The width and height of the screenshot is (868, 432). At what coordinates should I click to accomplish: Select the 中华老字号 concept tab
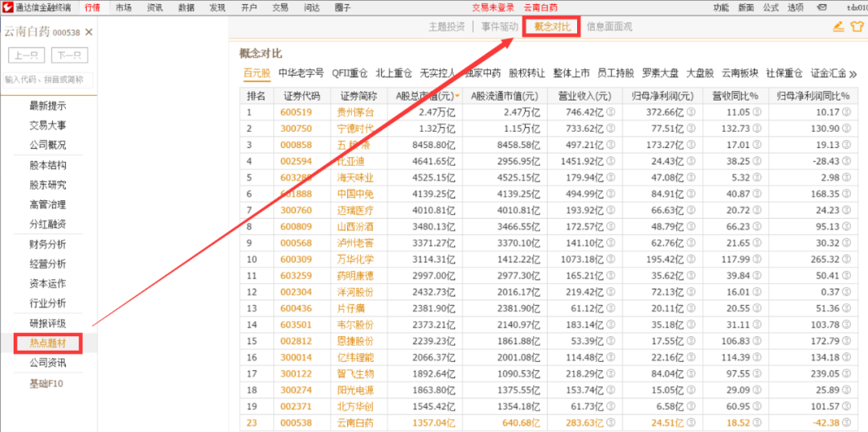tap(301, 73)
